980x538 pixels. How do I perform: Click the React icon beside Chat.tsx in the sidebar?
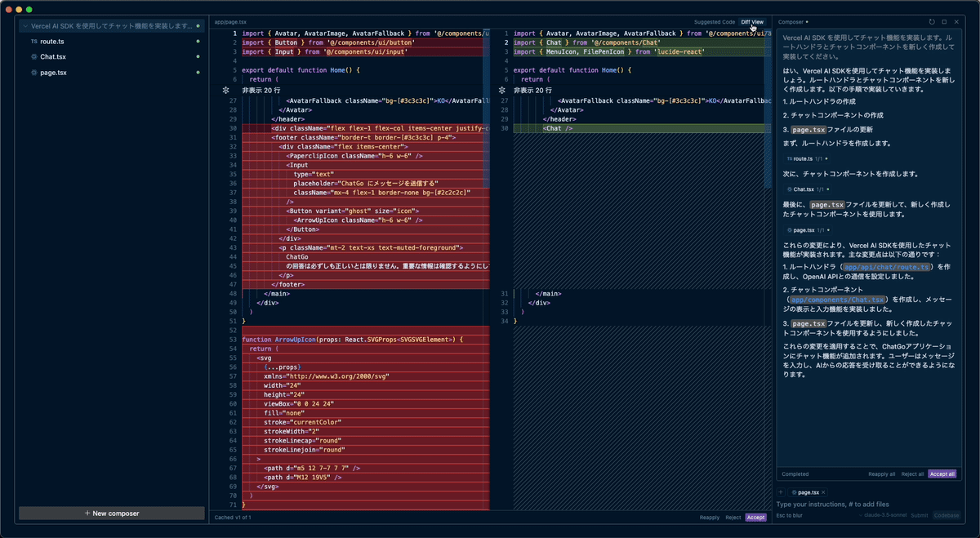pos(33,57)
